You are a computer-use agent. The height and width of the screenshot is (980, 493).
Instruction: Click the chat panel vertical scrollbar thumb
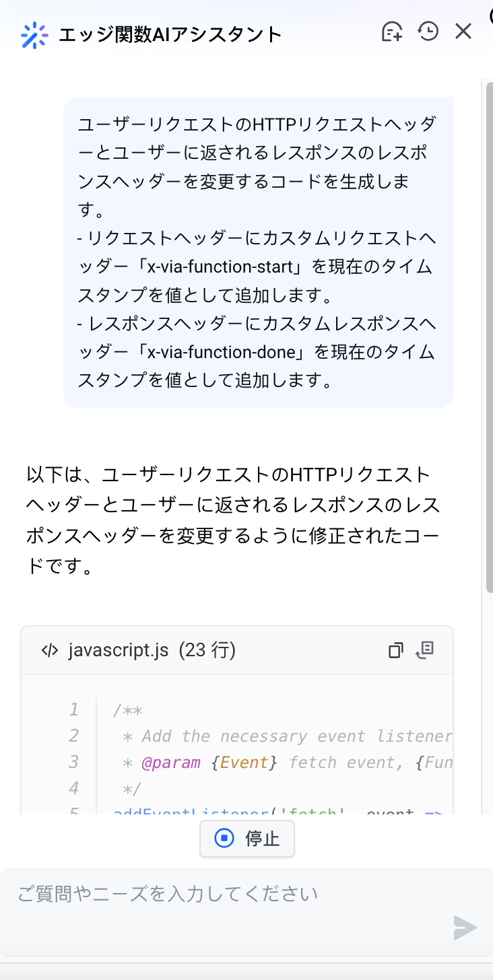pyautogui.click(x=489, y=337)
